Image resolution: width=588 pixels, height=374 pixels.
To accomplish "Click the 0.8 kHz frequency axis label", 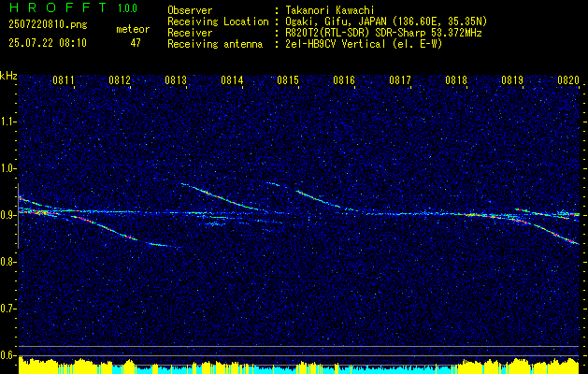I will [x=7, y=262].
